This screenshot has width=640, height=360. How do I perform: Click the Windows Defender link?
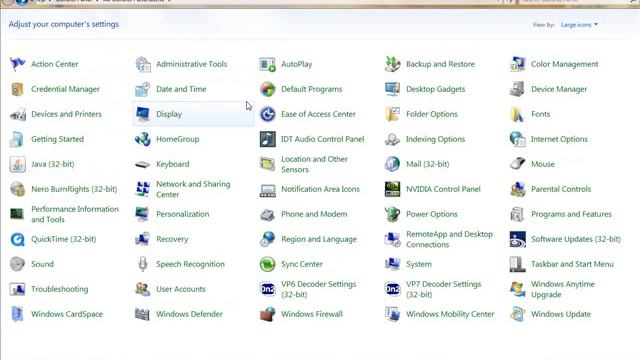click(189, 314)
